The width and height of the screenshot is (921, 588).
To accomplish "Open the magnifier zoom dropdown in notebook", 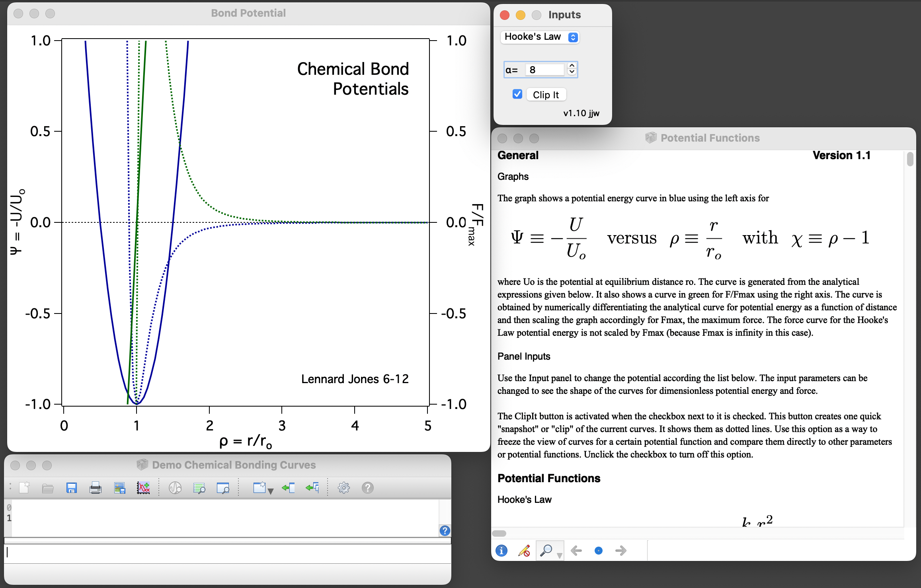I will click(x=550, y=551).
